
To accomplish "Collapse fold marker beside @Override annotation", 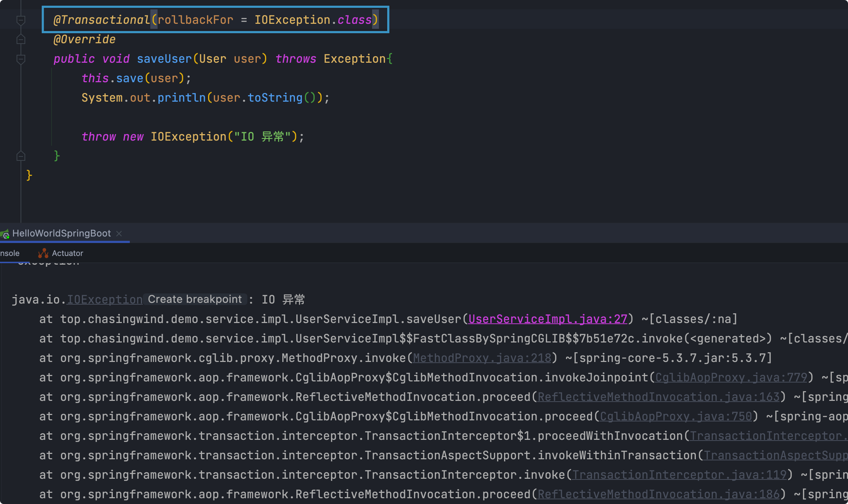I will click(x=21, y=39).
